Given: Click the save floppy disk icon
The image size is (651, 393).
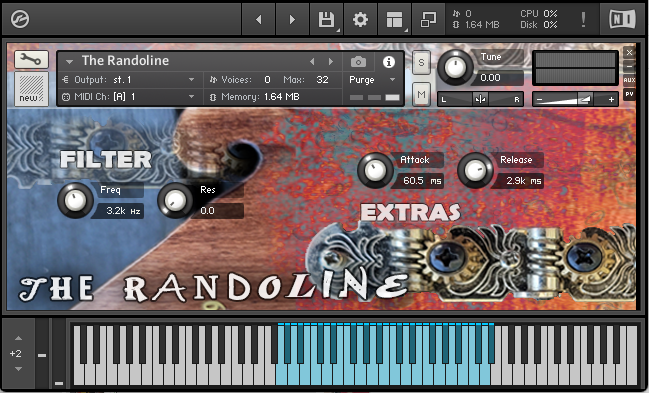Looking at the screenshot, I should pyautogui.click(x=326, y=19).
